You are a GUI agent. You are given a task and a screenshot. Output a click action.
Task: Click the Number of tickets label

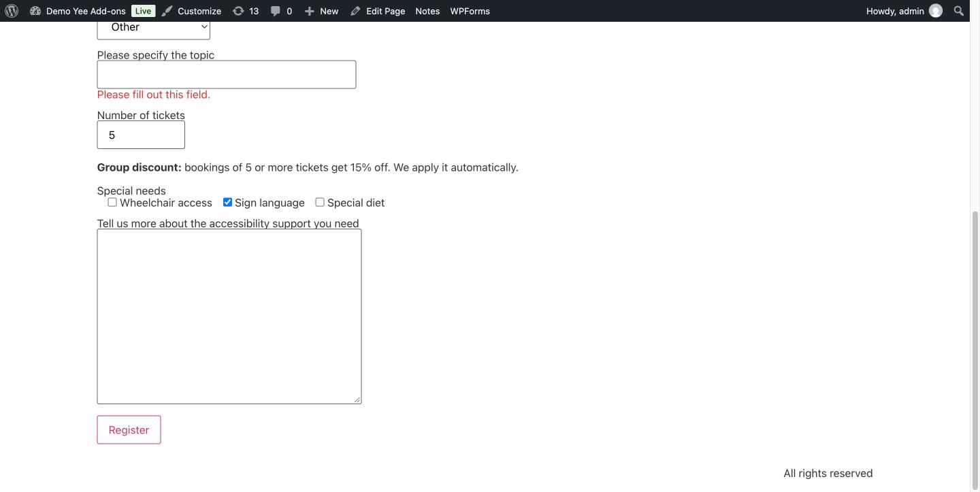141,116
